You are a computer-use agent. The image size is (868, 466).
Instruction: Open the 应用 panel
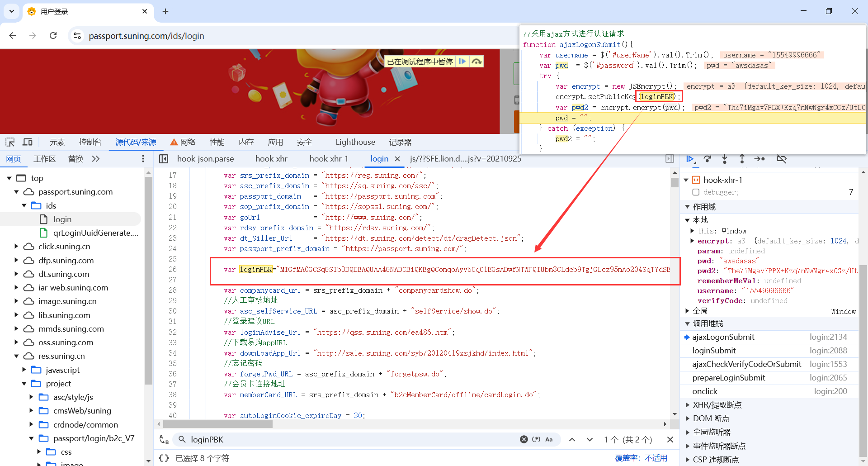[275, 142]
